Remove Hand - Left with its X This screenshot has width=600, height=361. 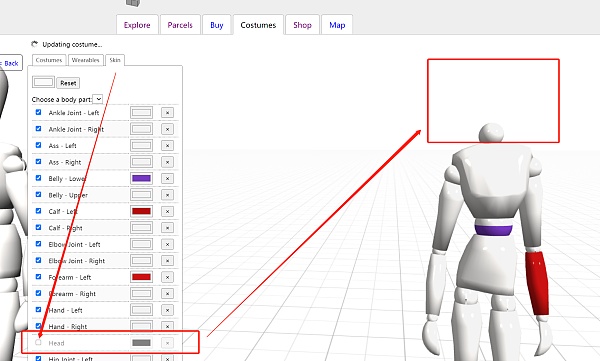[x=167, y=310]
